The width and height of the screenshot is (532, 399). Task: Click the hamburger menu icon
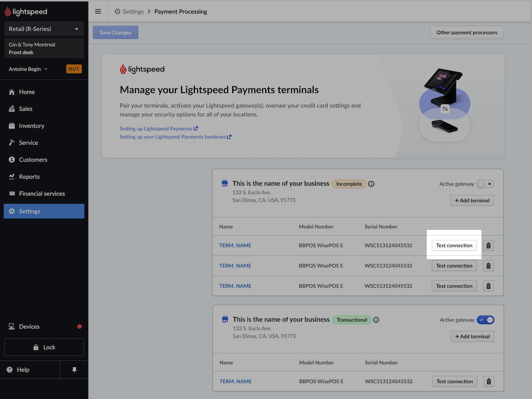click(98, 11)
